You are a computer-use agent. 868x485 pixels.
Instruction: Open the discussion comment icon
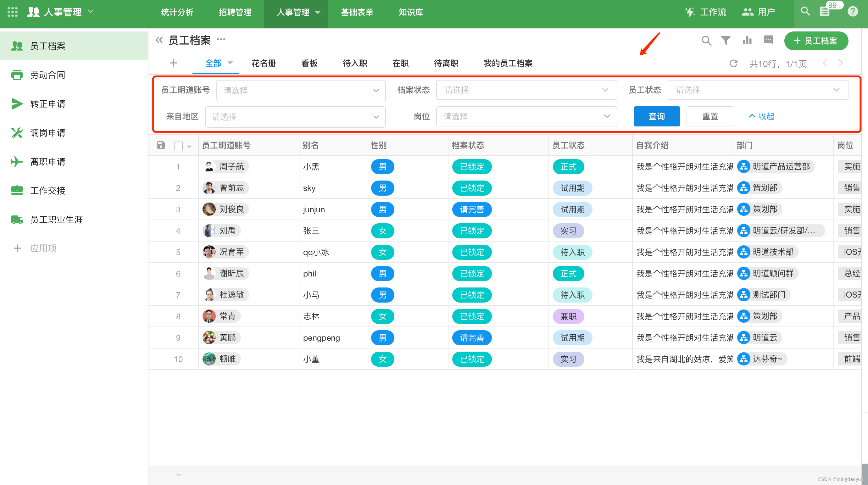click(x=768, y=40)
